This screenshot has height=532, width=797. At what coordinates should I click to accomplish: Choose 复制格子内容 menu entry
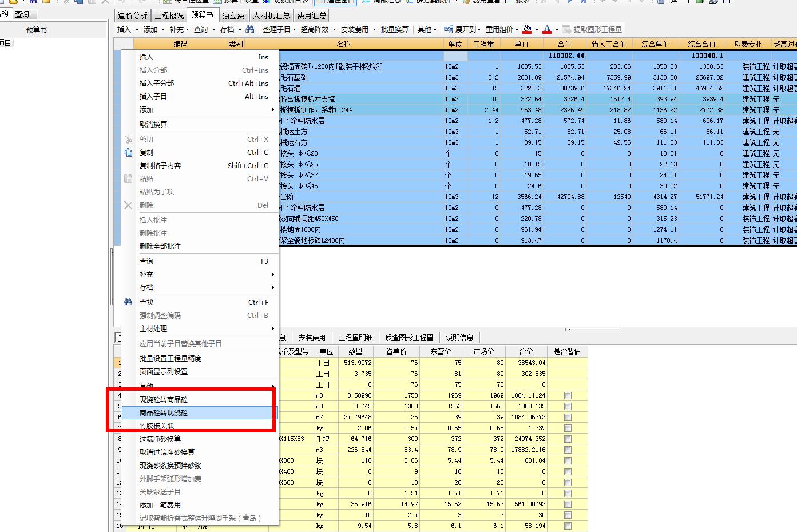(x=199, y=166)
